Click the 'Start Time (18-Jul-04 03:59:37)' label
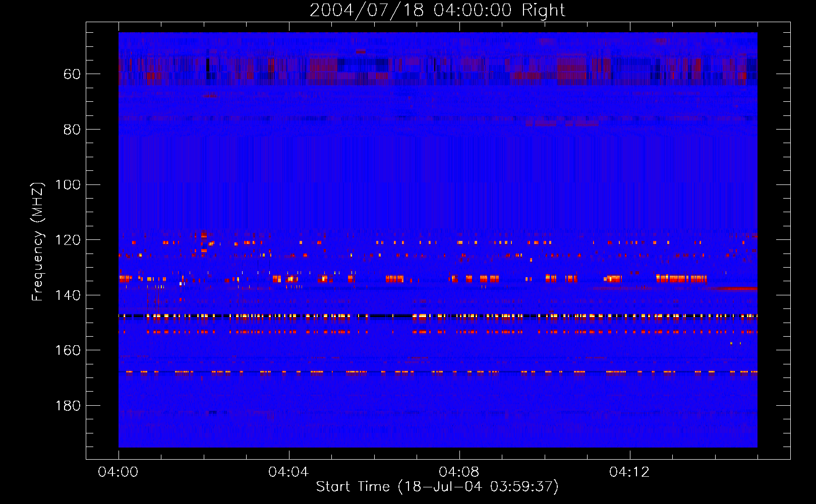 pyautogui.click(x=437, y=487)
